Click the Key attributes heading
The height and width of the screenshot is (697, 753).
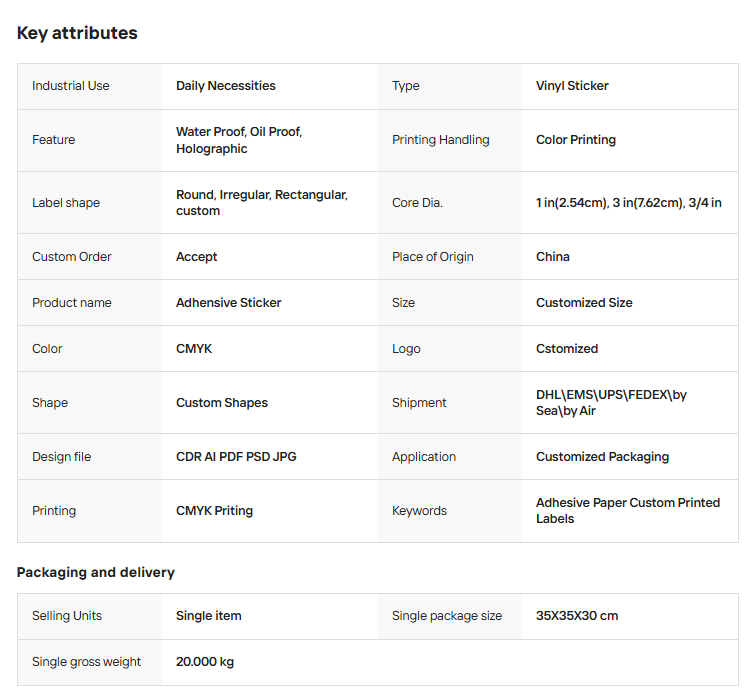(77, 33)
